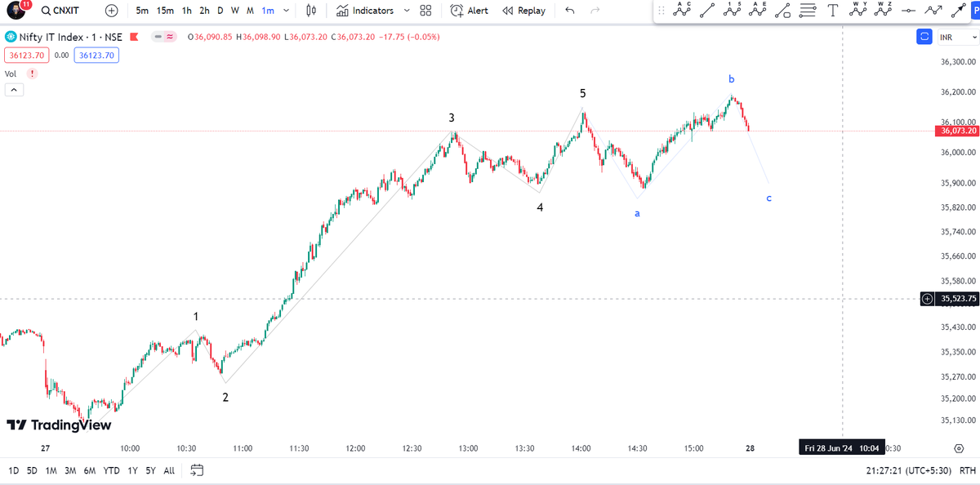
Task: Select the path polyline tool
Action: (933, 11)
